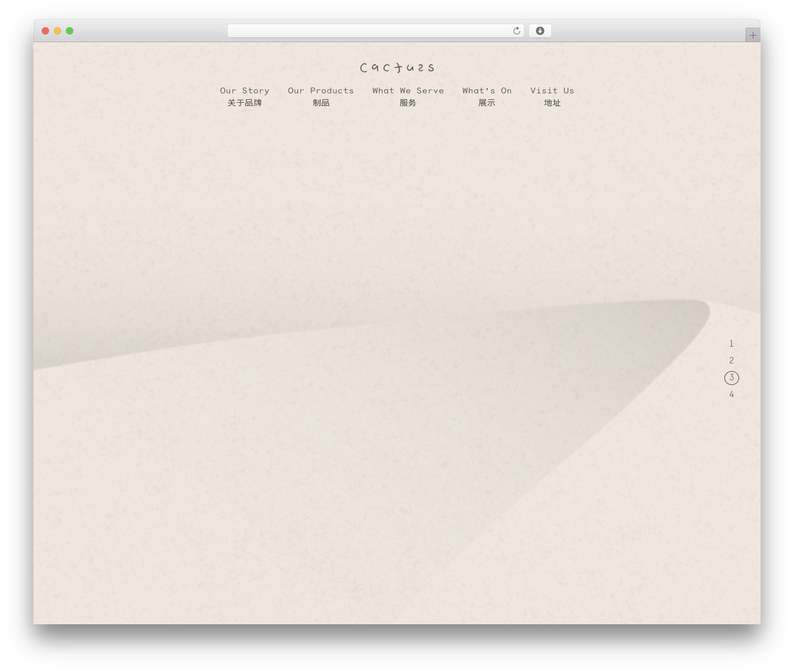The image size is (794, 672).
Task: Open a new tab with plus button
Action: [752, 35]
